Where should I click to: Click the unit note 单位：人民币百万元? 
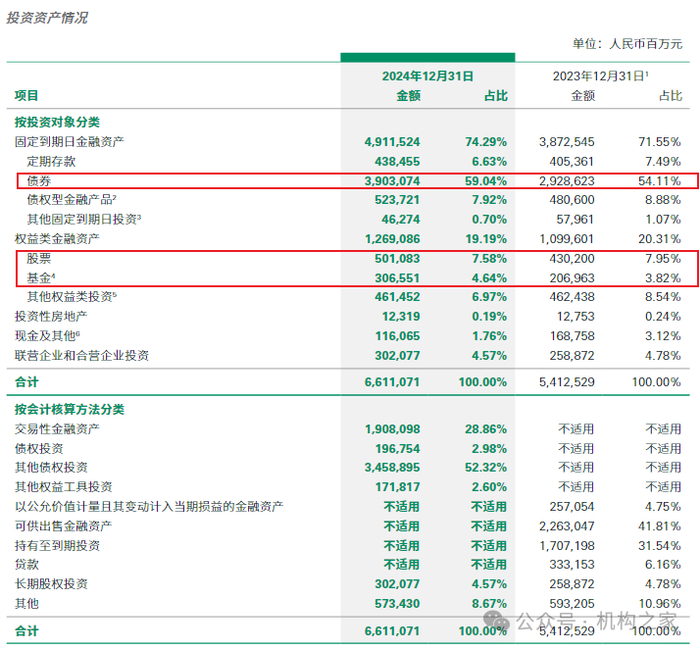coord(627,44)
